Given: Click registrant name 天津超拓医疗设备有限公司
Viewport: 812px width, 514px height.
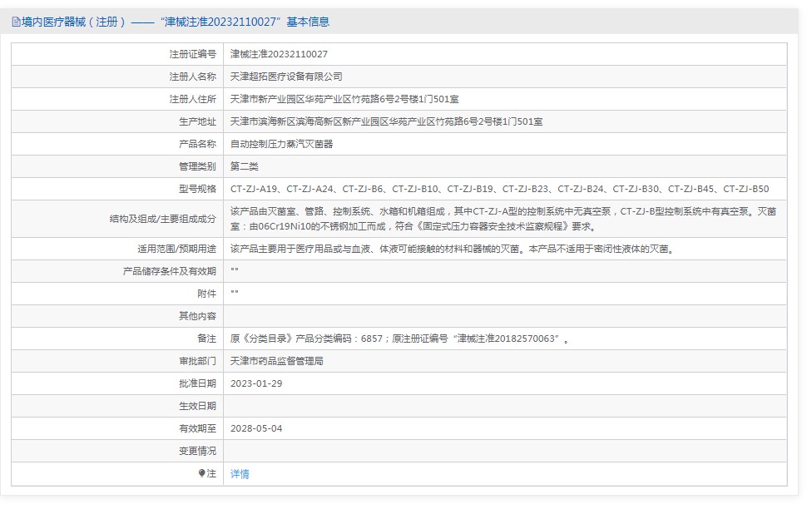Looking at the screenshot, I should (x=286, y=77).
